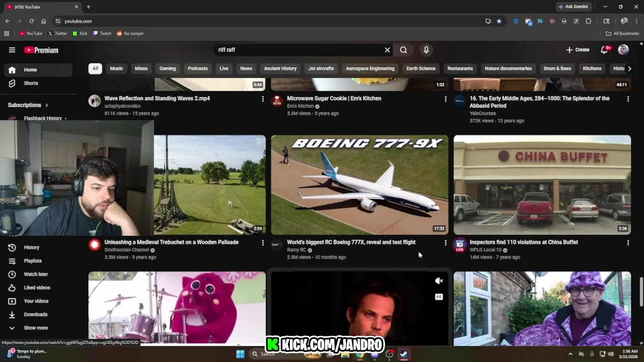Image resolution: width=644 pixels, height=362 pixels.
Task: Clear the search box with the X
Action: [387, 50]
